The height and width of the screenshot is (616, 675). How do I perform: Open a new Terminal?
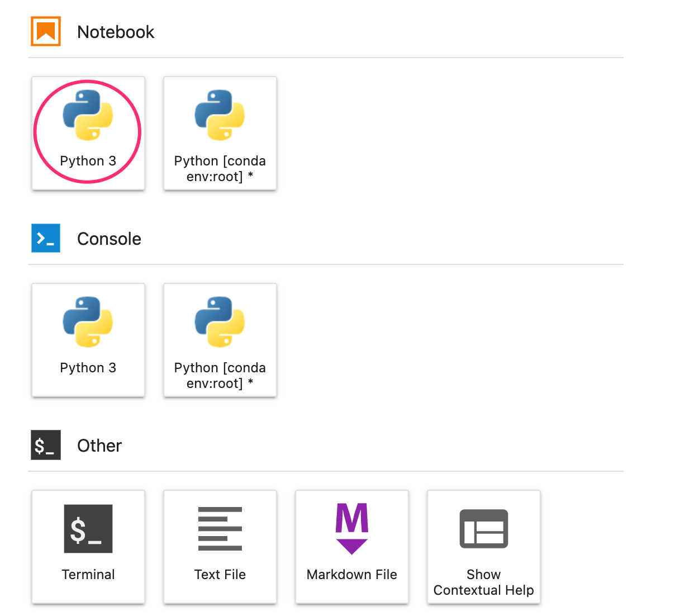88,547
